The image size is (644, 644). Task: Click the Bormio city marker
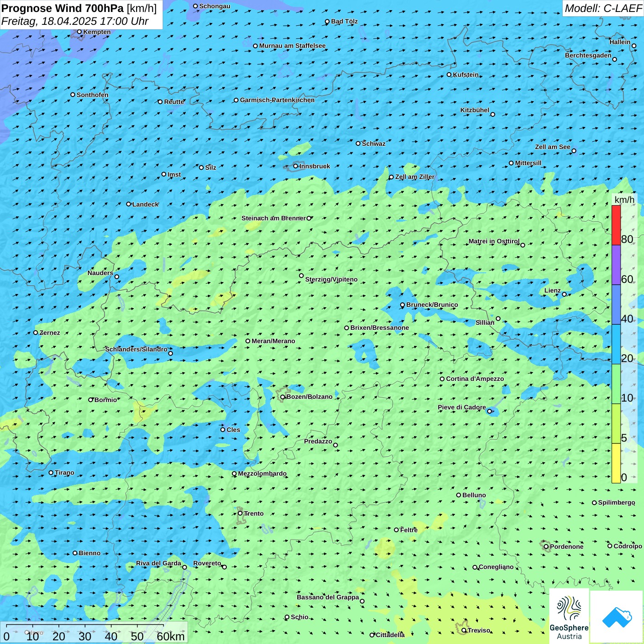click(x=91, y=400)
